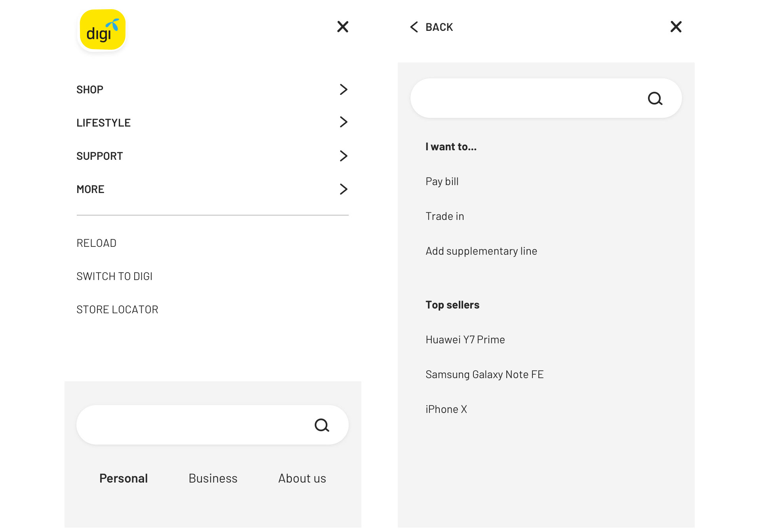Viewport: 760px width, 532px height.
Task: Open SWITCH TO DIGI link
Action: pos(114,276)
